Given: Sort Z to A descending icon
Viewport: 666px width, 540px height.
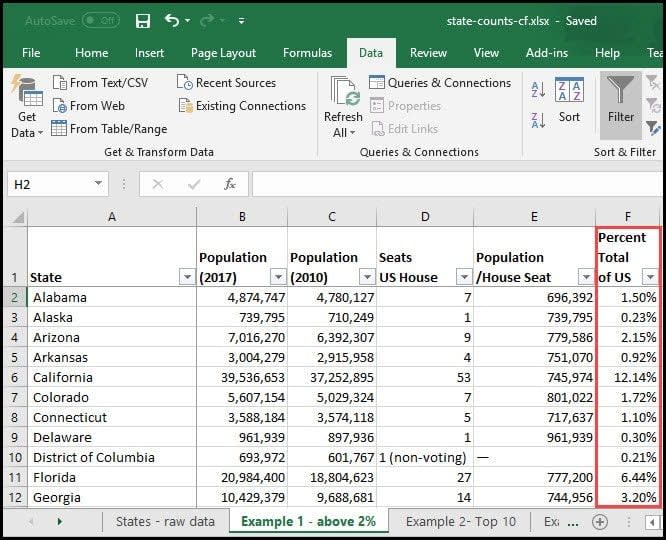Looking at the screenshot, I should point(538,121).
